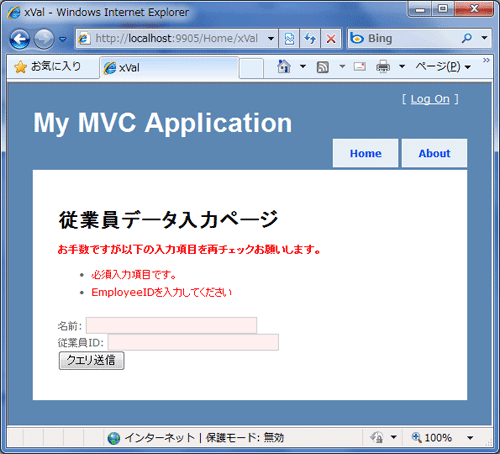Expand the security status dropdown arrow
Image resolution: width=500 pixels, height=454 pixels.
pyautogui.click(x=394, y=437)
